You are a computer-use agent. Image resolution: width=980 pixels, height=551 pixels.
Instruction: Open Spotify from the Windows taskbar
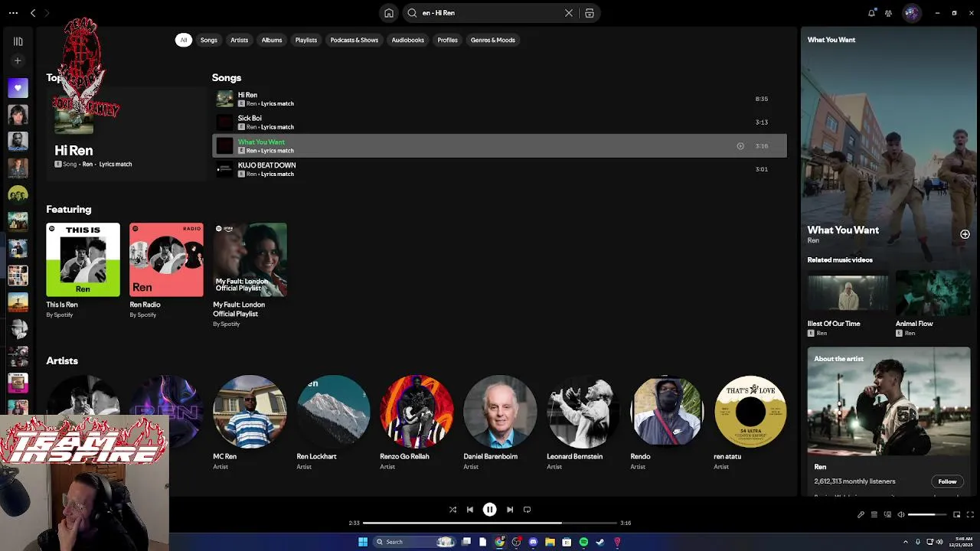pos(583,542)
